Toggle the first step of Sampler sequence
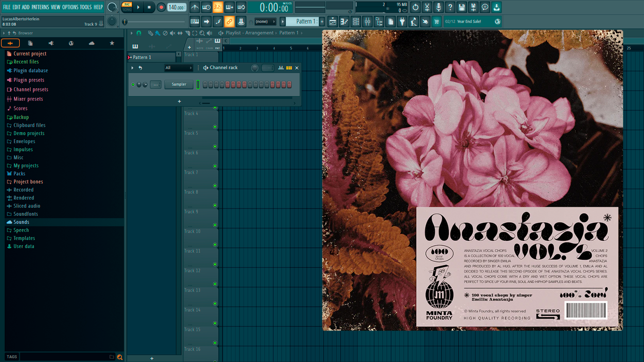The width and height of the screenshot is (644, 362). point(205,84)
